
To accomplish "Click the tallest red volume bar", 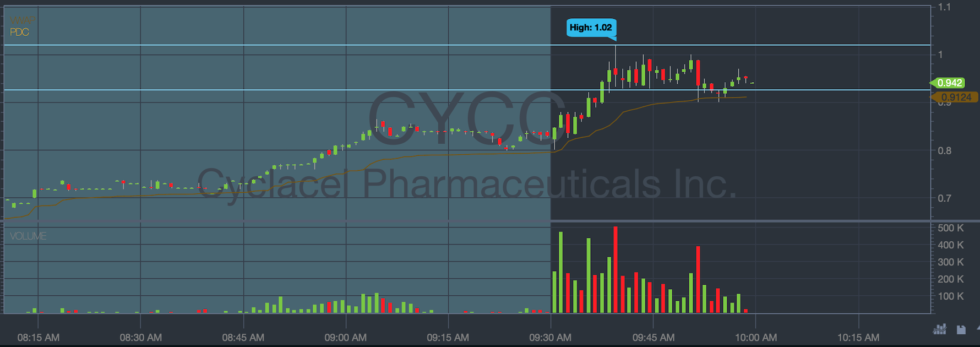I will pos(616,270).
